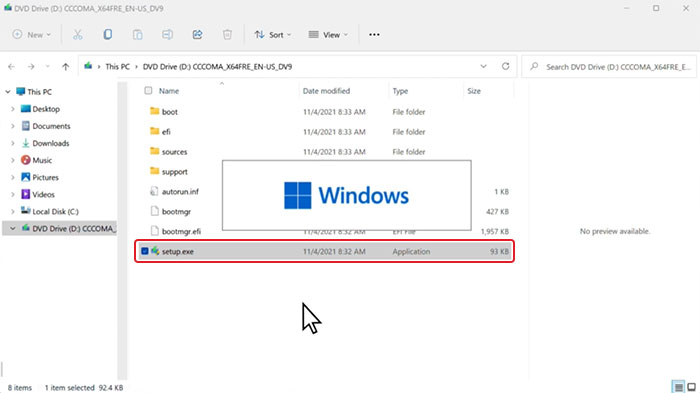Open recent locations dropdown arrow

coord(47,67)
